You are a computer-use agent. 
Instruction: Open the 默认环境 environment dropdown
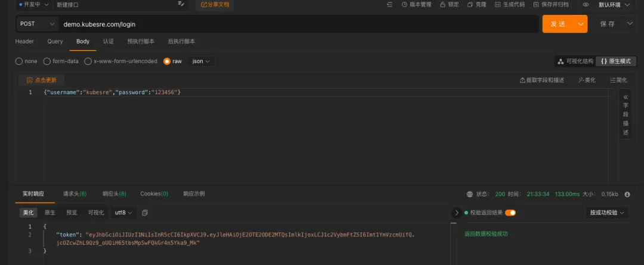click(614, 5)
